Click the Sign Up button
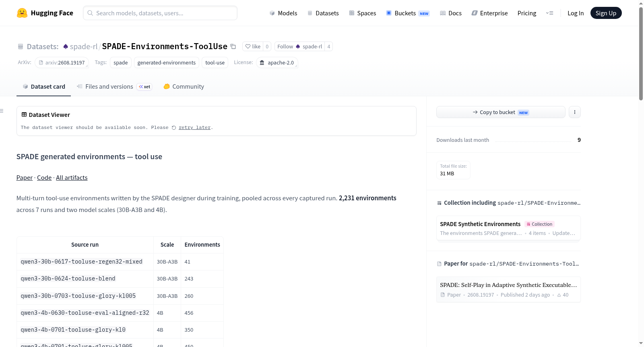644x347 pixels. pos(606,13)
